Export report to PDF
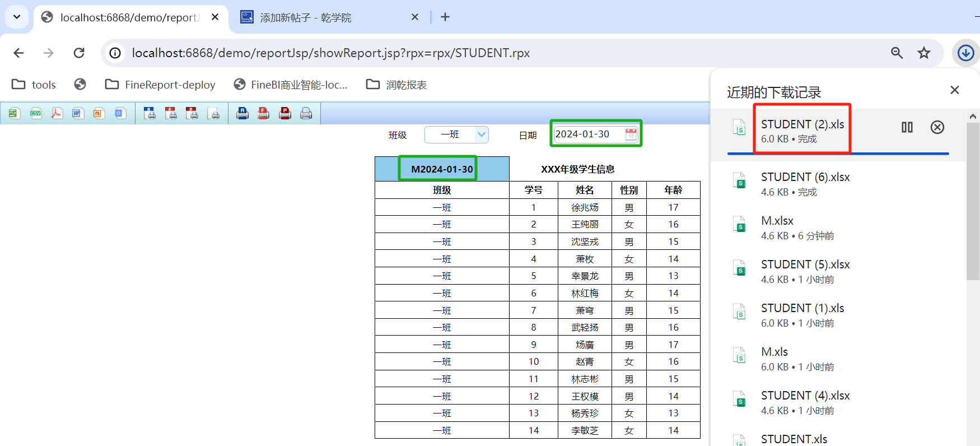Image resolution: width=980 pixels, height=446 pixels. 57,114
